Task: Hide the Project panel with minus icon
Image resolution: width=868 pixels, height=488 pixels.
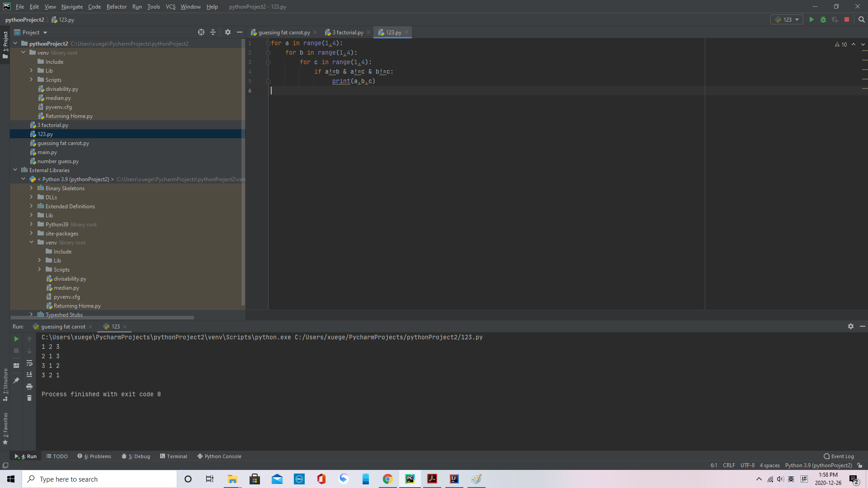Action: 240,32
